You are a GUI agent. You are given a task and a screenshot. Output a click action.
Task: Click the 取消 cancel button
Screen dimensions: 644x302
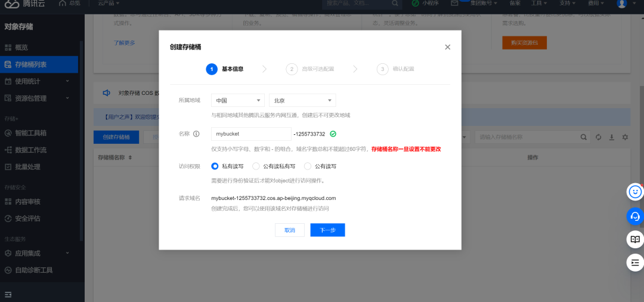290,230
